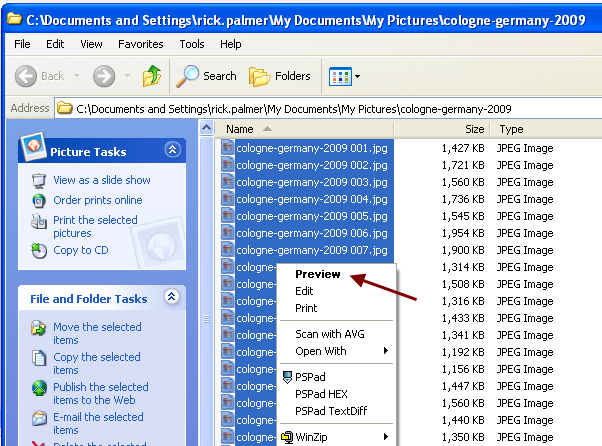Image resolution: width=602 pixels, height=446 pixels.
Task: Choose Edit in the context menu
Action: pos(304,291)
